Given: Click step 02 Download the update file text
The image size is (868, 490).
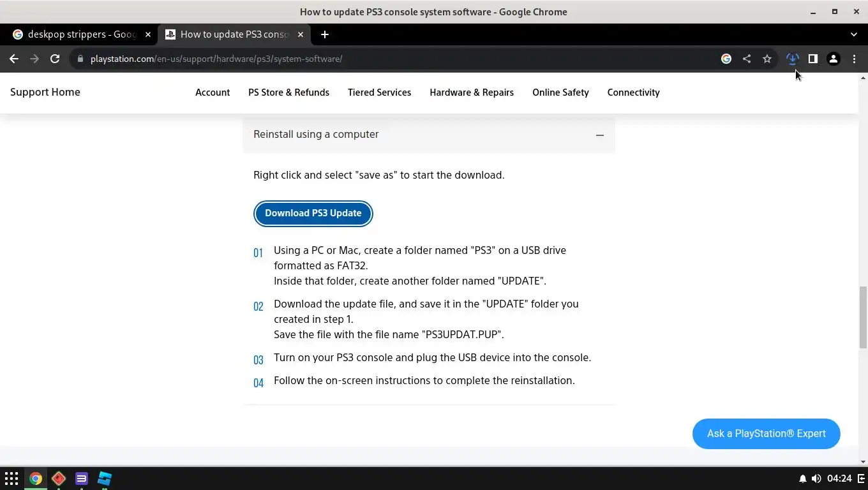Looking at the screenshot, I should (426, 319).
